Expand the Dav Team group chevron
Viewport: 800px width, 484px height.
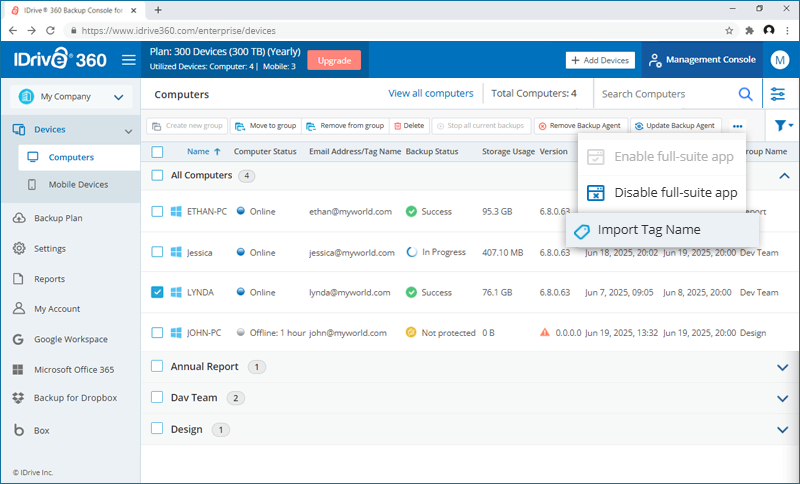783,398
